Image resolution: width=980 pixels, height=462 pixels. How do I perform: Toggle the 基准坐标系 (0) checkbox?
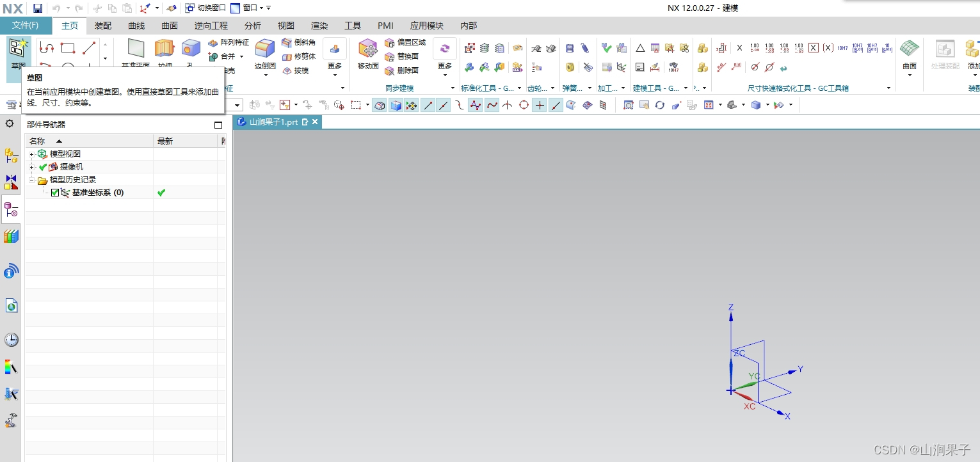(x=55, y=193)
